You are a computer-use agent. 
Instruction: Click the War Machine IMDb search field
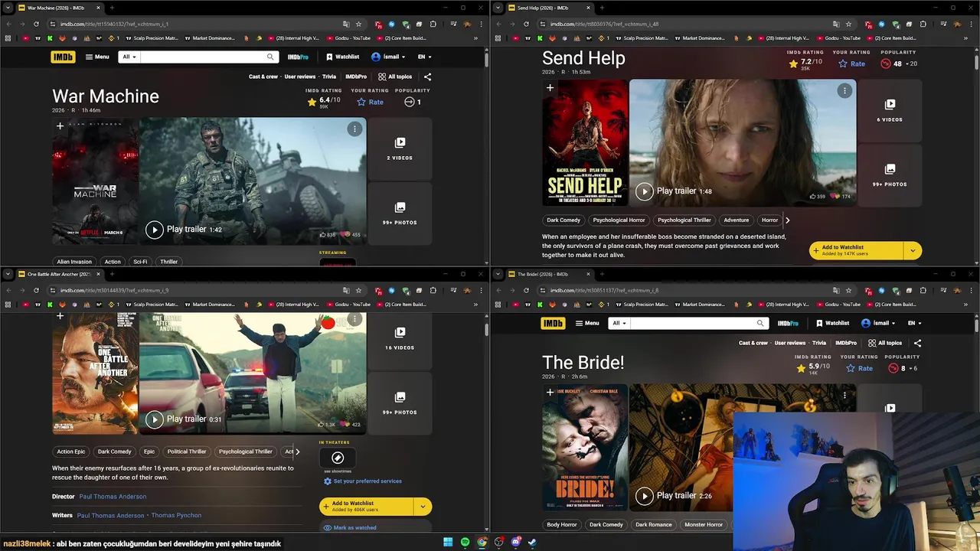click(202, 57)
